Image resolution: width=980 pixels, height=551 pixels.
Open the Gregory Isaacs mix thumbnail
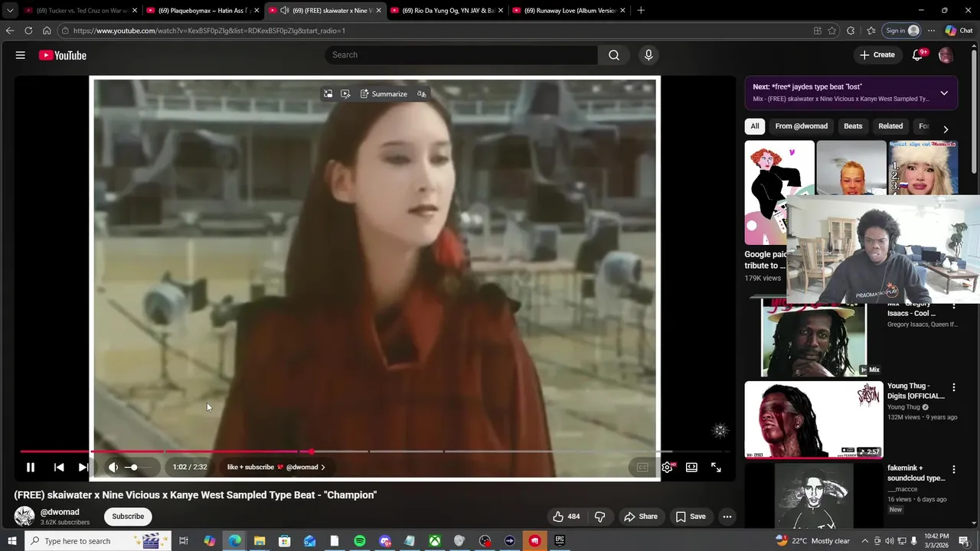[814, 338]
